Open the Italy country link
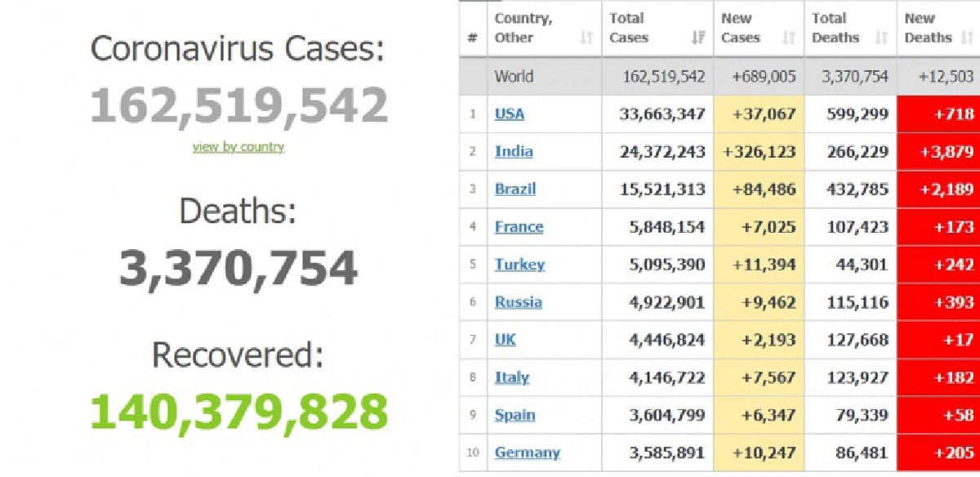The image size is (980, 477). (512, 377)
